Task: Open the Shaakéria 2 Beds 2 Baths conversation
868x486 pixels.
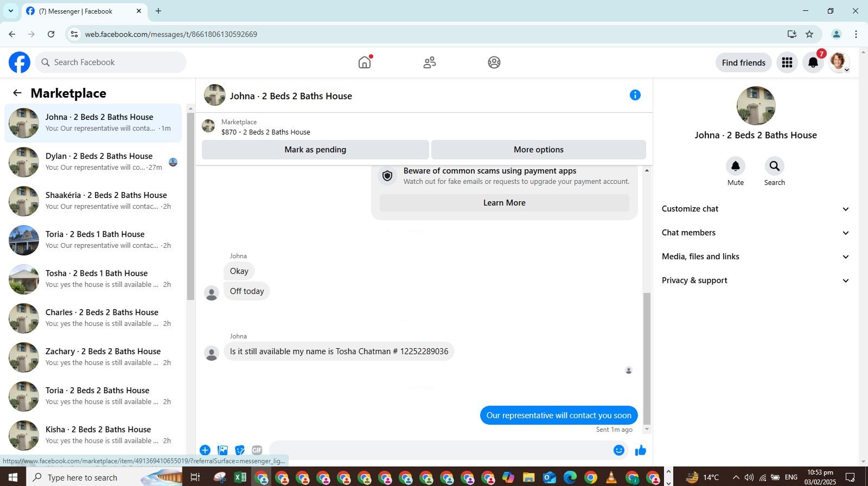Action: [93, 201]
